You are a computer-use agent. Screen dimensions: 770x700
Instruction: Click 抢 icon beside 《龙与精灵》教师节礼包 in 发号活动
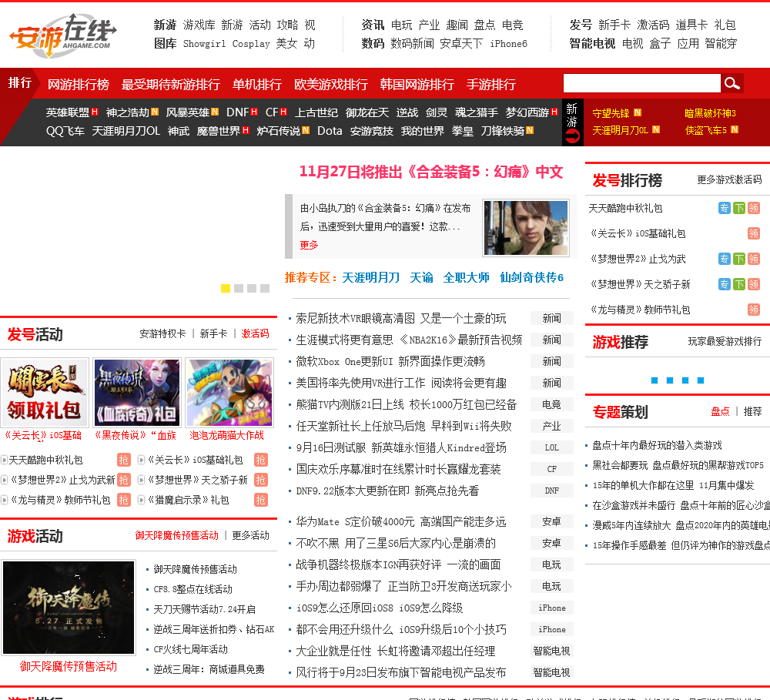pos(124,500)
